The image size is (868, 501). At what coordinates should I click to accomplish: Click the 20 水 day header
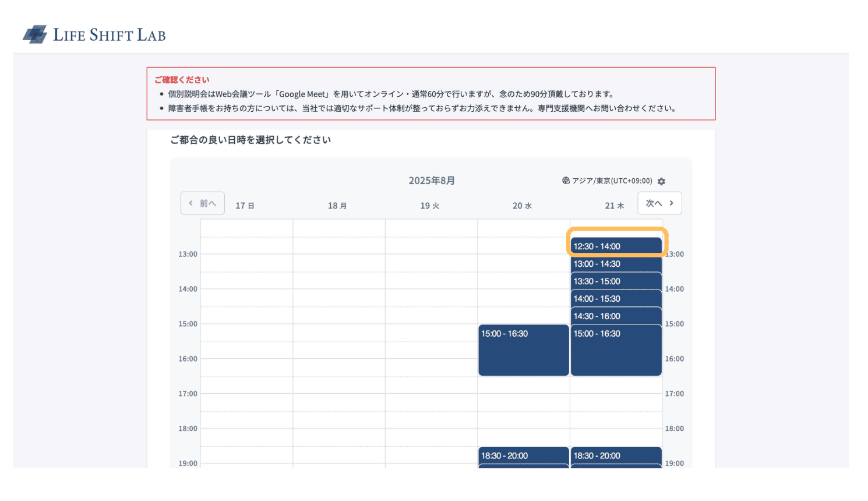522,206
